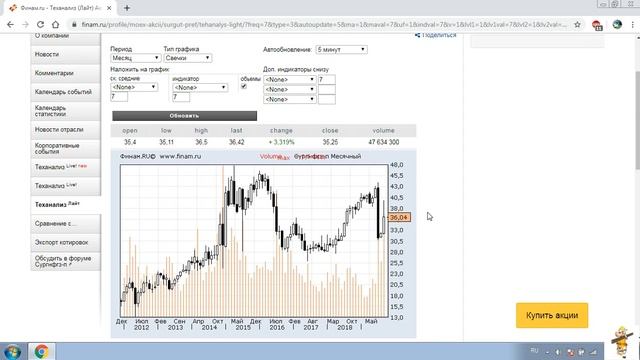Reload the current page
The height and width of the screenshot is (360, 640).
click(40, 24)
